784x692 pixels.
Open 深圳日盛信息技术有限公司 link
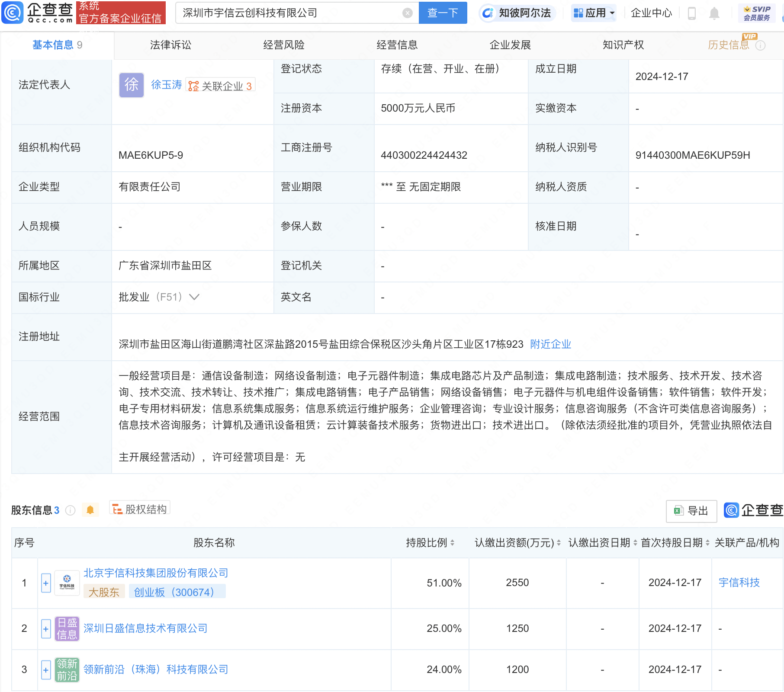145,628
